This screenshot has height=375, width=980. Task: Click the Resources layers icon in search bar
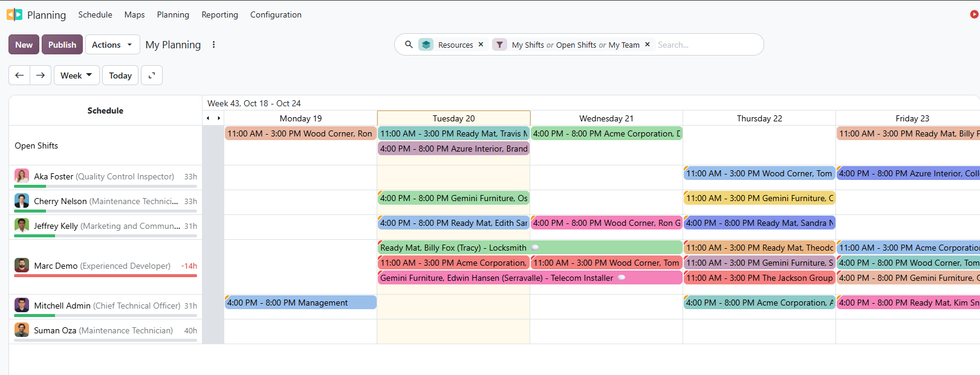click(x=426, y=45)
